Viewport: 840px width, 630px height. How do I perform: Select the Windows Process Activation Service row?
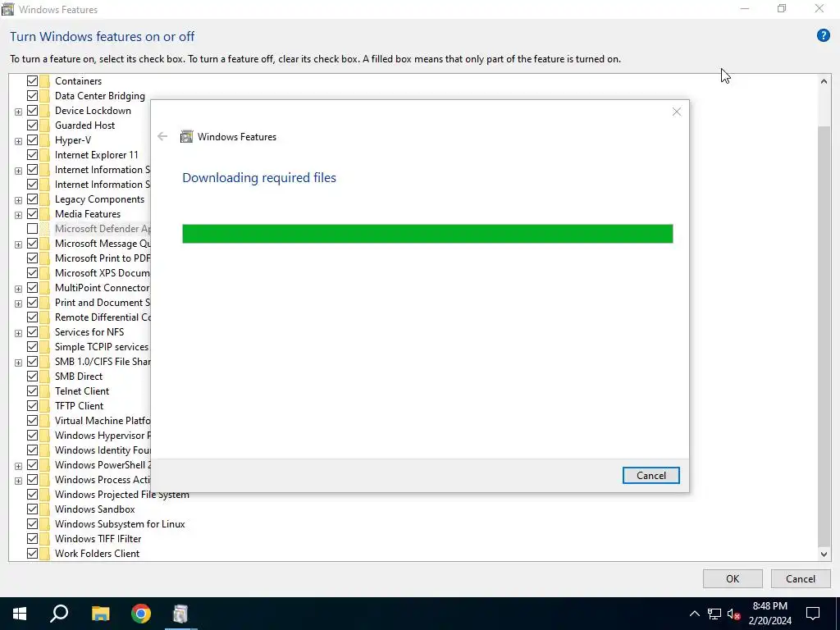click(x=103, y=480)
